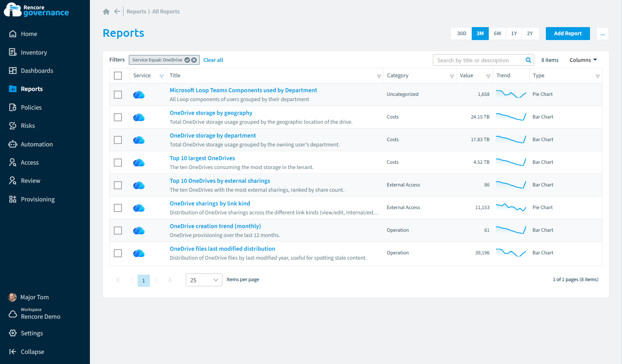This screenshot has width=622, height=364.
Task: Select the 6M time range
Action: [x=497, y=34]
